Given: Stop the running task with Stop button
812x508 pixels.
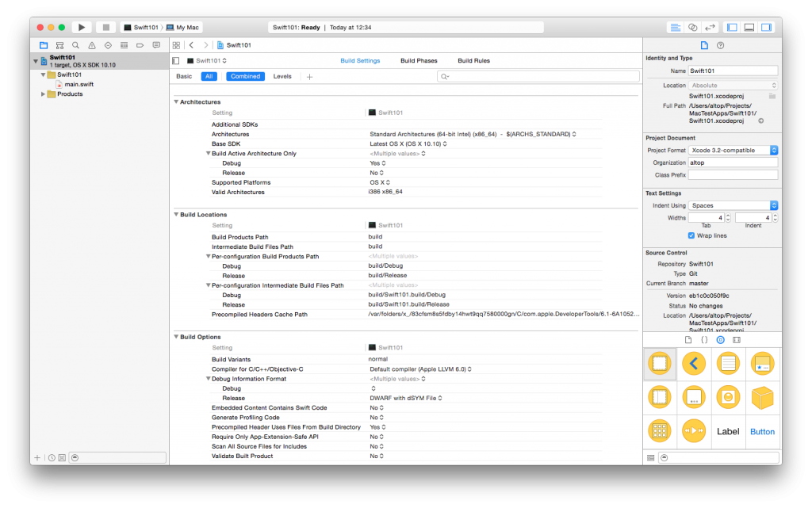Looking at the screenshot, I should point(105,27).
